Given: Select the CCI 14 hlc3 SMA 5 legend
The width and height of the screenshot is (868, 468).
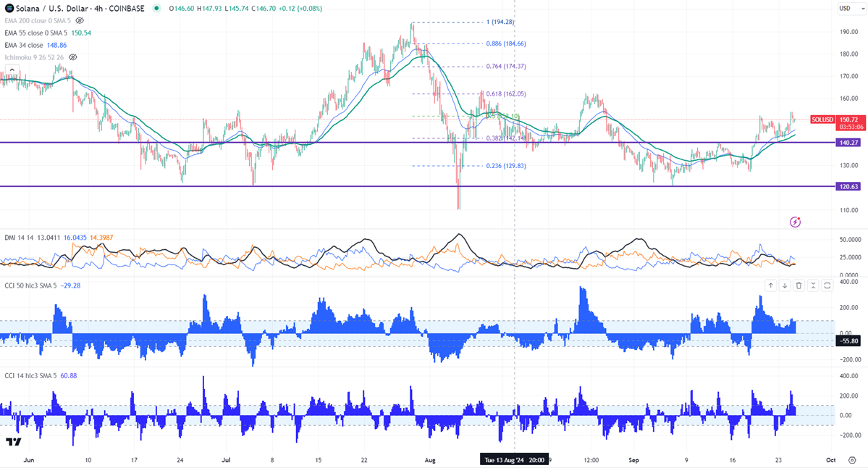Looking at the screenshot, I should [x=30, y=375].
